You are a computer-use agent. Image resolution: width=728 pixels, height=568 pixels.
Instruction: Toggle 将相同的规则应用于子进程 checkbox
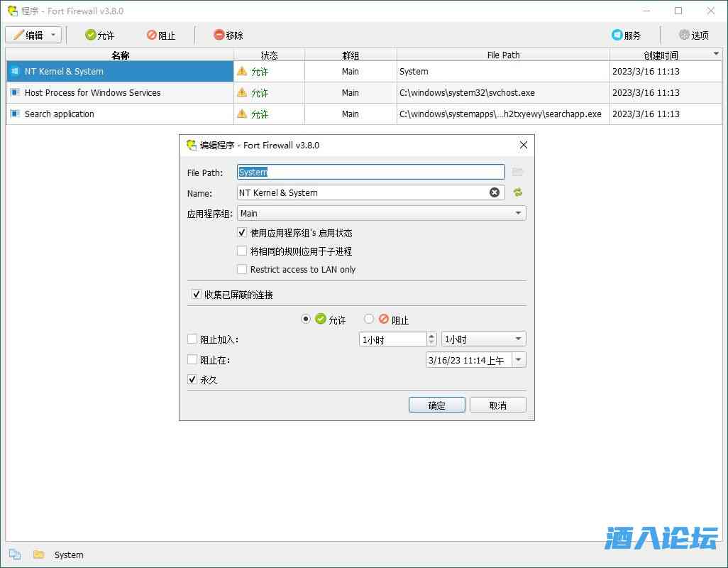[243, 251]
